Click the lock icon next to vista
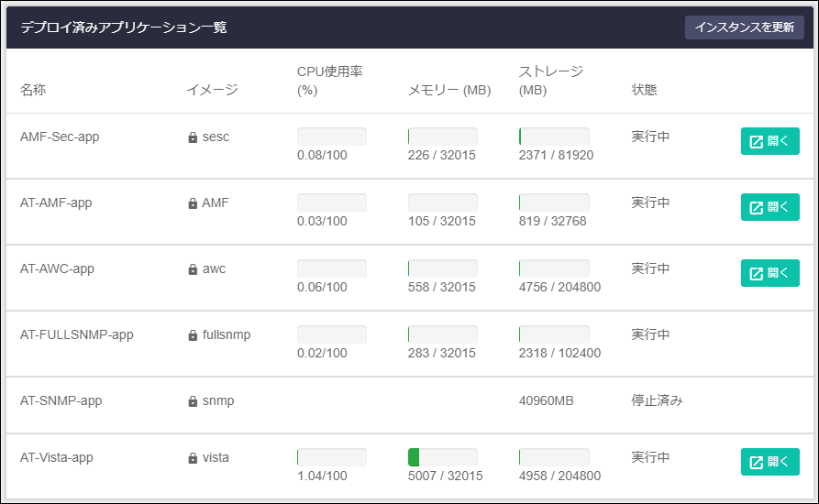This screenshot has height=504, width=819. [193, 458]
